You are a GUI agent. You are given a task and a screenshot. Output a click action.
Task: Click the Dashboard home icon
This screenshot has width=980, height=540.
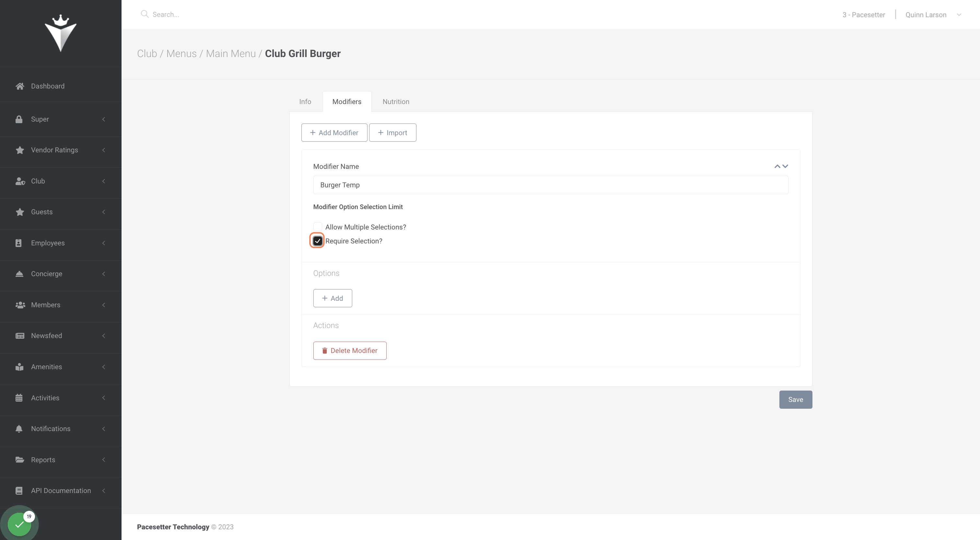[20, 86]
